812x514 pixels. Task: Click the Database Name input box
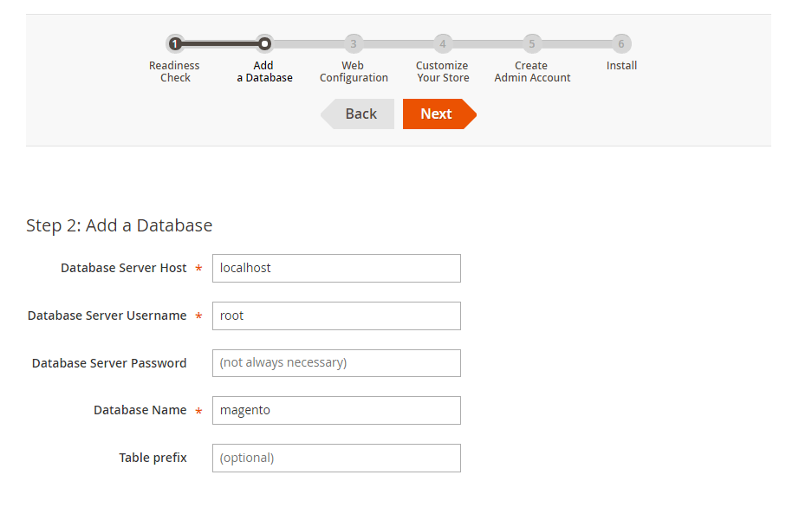coord(336,411)
